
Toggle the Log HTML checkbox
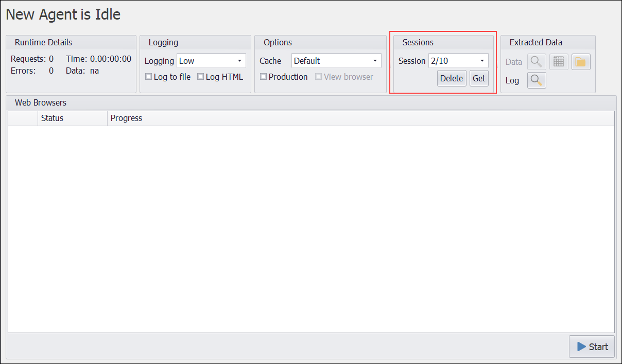(201, 77)
